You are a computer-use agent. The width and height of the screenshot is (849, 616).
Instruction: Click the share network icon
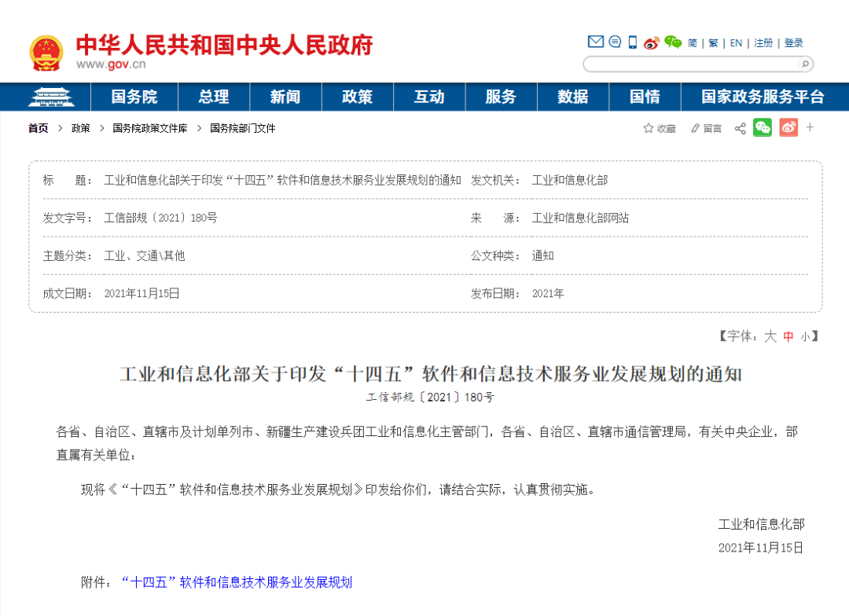tap(740, 127)
